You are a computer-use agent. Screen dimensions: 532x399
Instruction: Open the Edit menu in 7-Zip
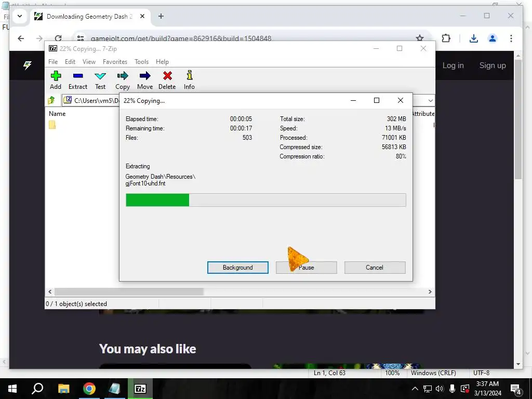[70, 62]
